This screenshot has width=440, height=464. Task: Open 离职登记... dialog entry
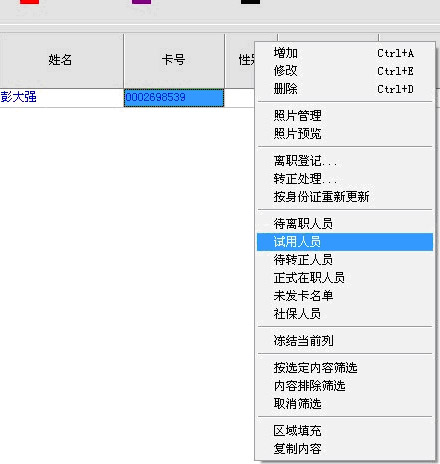point(345,161)
